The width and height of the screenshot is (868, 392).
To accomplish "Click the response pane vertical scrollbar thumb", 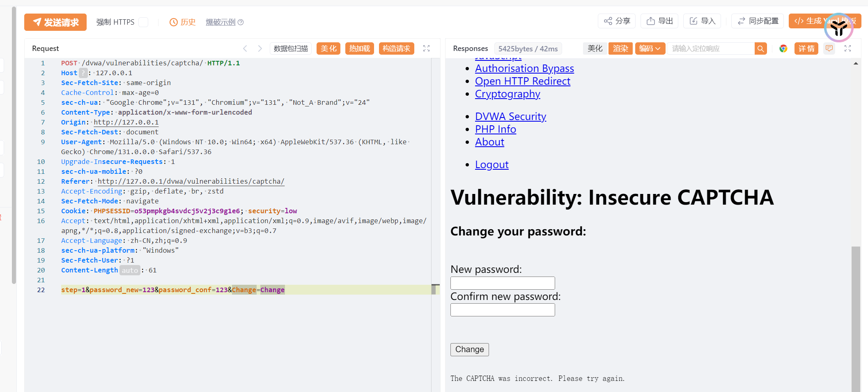I will tap(856, 319).
